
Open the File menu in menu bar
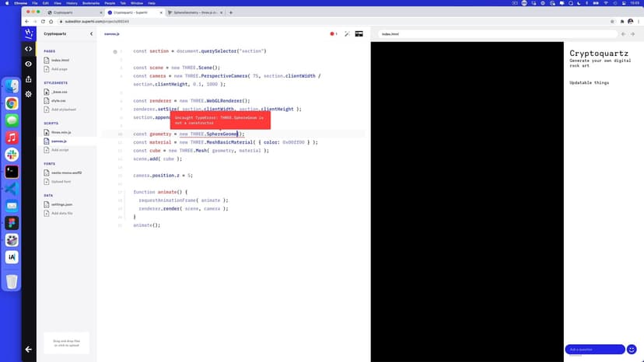click(35, 3)
